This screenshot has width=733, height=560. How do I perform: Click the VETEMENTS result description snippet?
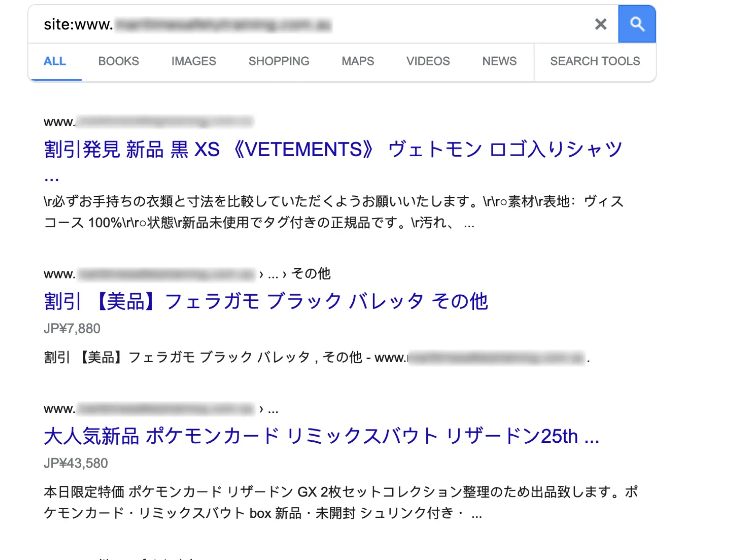332,212
